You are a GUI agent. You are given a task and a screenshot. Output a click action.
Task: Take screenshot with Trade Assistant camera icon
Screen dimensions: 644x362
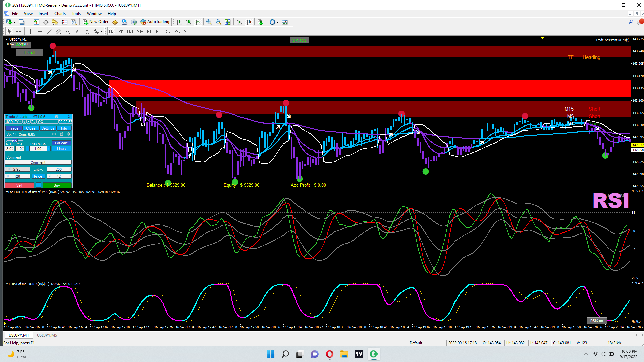pos(57,117)
